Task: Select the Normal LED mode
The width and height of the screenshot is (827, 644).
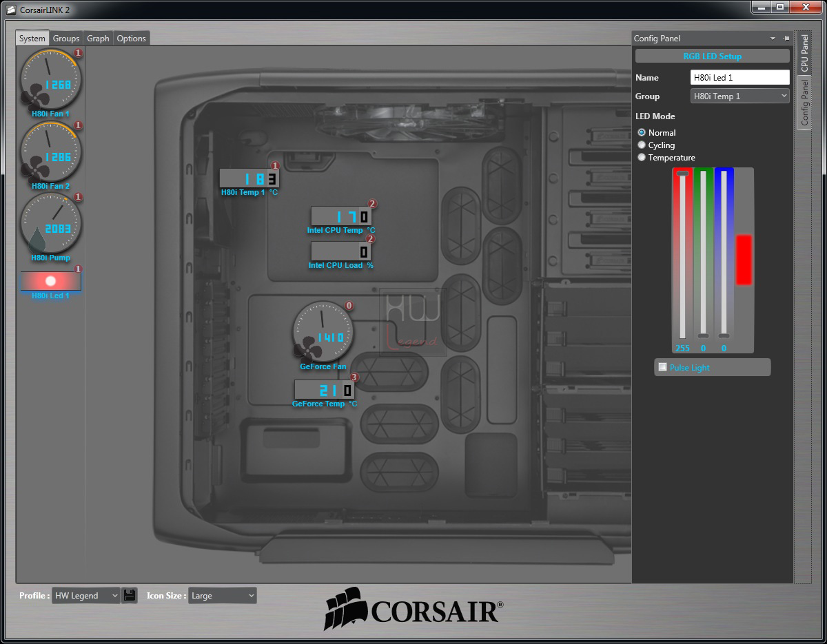Action: click(x=642, y=132)
